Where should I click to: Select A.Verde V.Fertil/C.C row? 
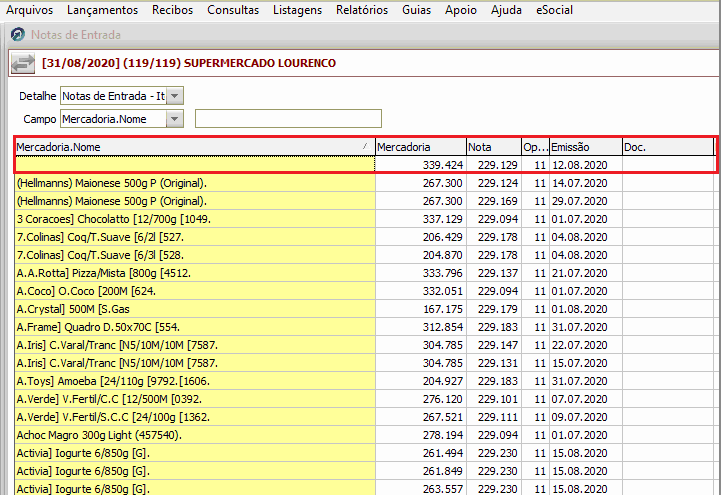364,399
